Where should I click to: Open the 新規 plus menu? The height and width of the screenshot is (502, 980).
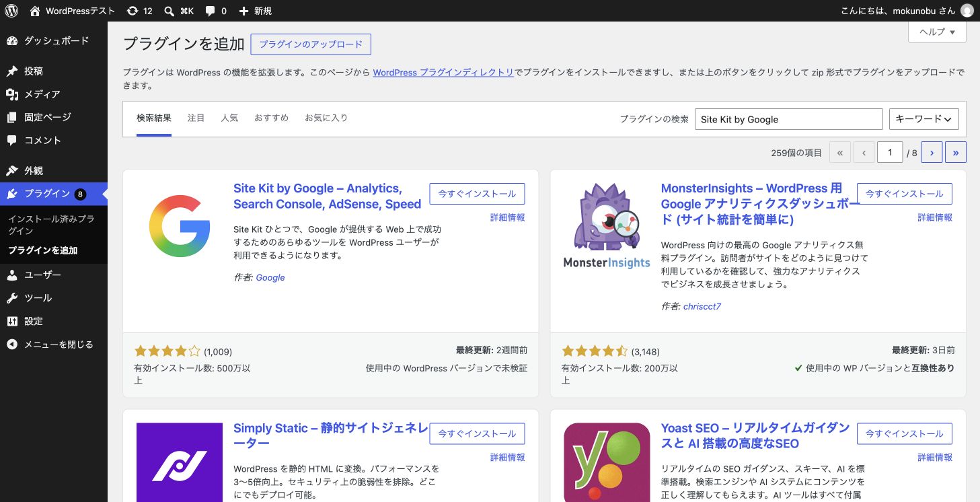(x=256, y=11)
